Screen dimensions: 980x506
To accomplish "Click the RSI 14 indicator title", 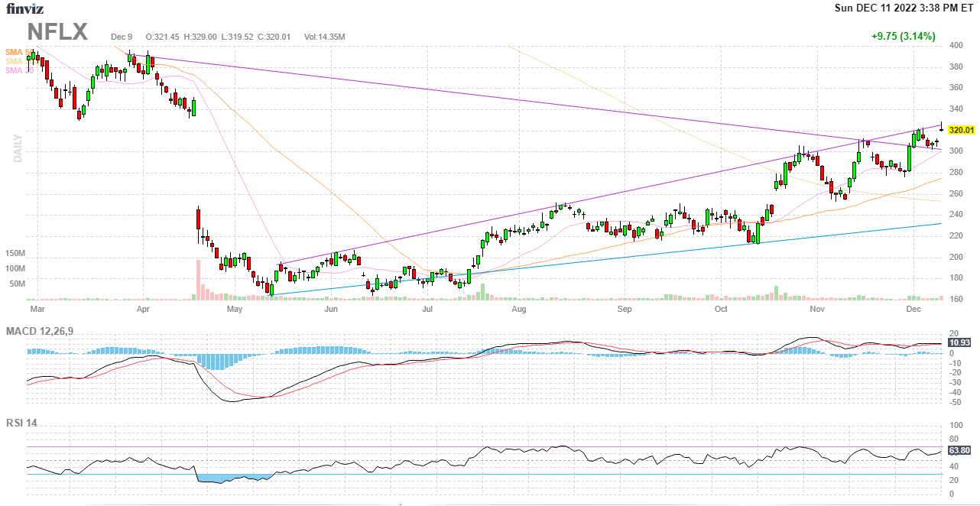I will coord(24,422).
